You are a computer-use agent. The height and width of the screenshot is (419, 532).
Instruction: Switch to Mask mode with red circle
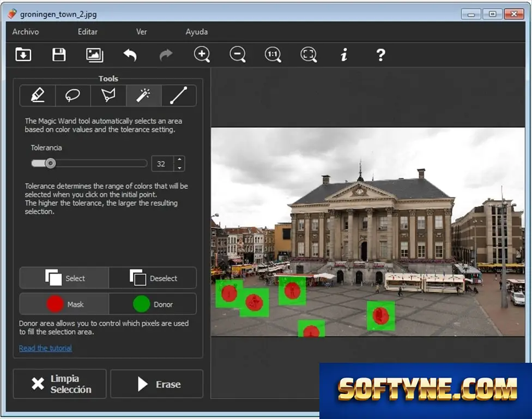click(x=64, y=304)
